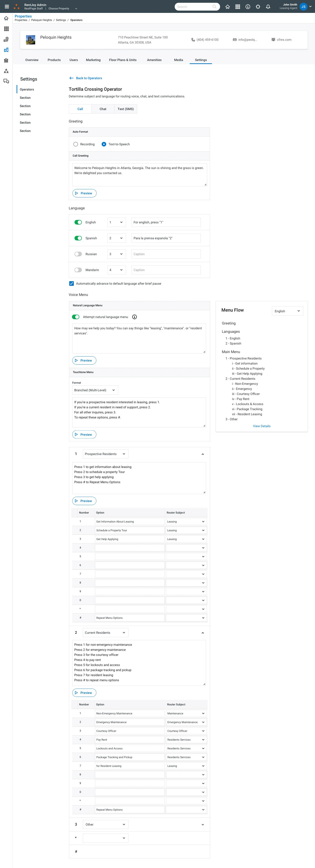Screen dimensions: 315x868
Task: Click the Russian caption input field
Action: click(166, 254)
